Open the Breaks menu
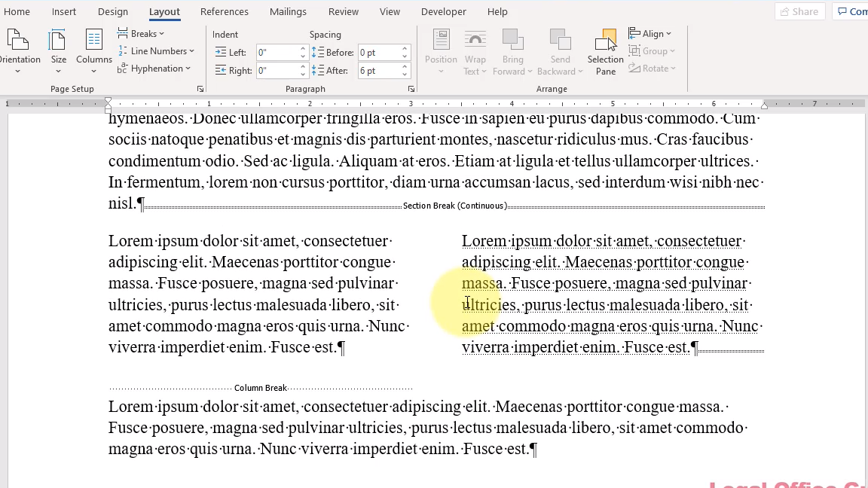This screenshot has width=868, height=488. pos(142,33)
